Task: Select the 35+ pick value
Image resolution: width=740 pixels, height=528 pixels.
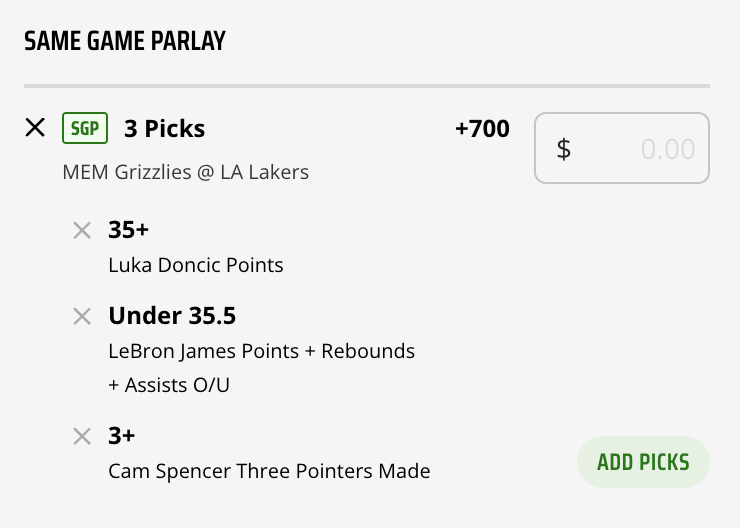Action: 128,230
